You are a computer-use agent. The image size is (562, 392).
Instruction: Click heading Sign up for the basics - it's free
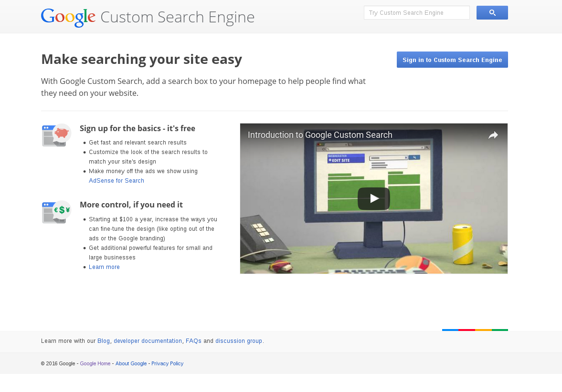pos(137,128)
